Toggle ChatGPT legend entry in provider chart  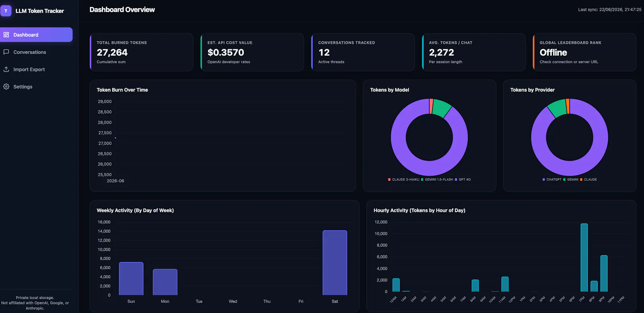tap(552, 180)
